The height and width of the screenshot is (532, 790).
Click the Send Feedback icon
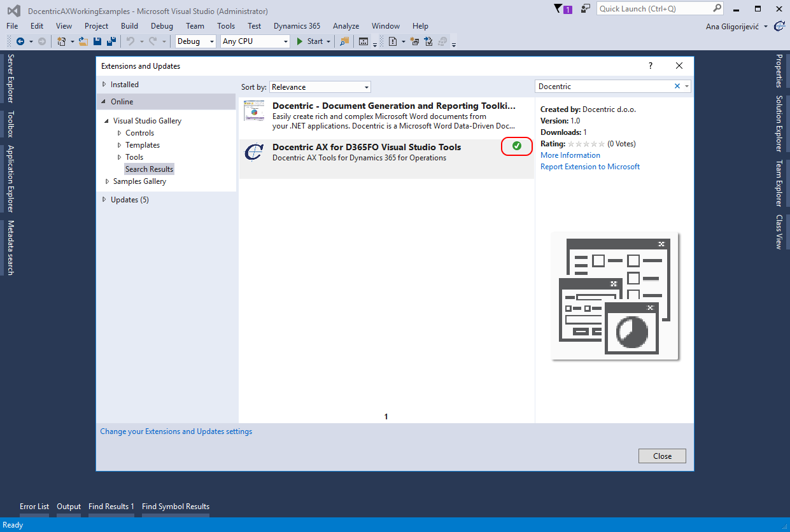coord(586,8)
